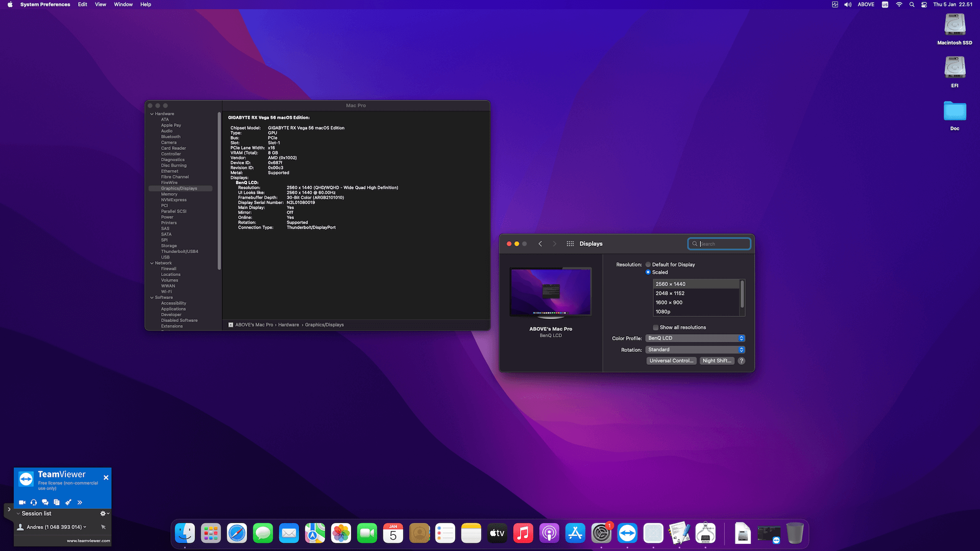Open the Color Profile dropdown
This screenshot has width=980, height=551.
695,338
